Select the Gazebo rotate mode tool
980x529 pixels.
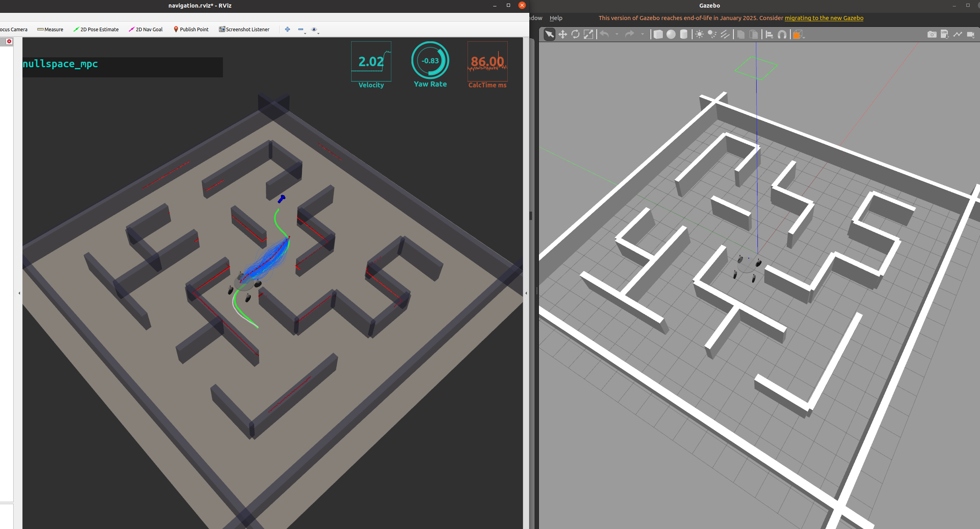click(575, 34)
